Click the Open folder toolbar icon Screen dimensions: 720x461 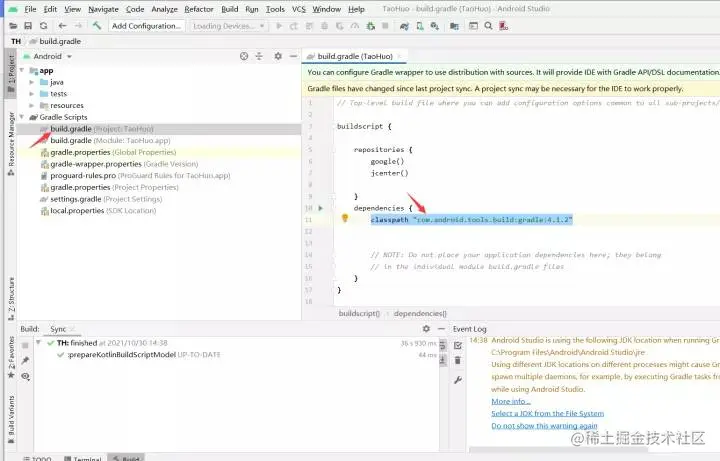tap(13, 26)
